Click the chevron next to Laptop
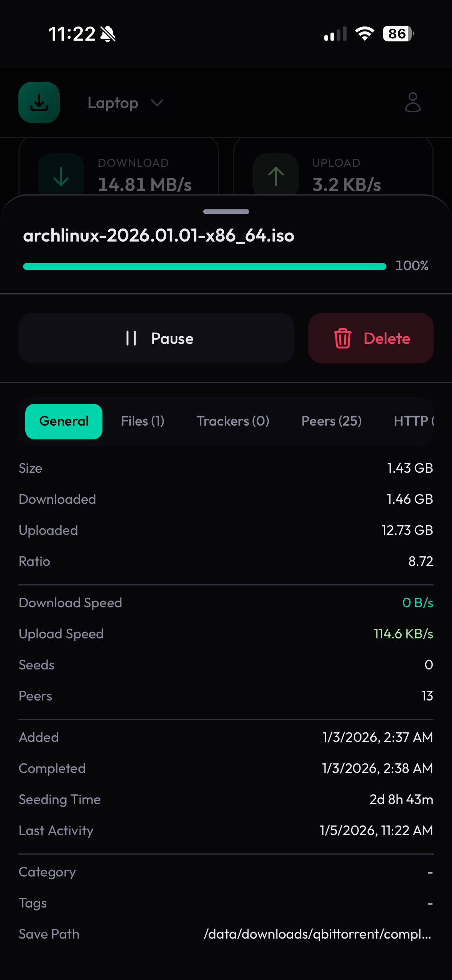Viewport: 452px width, 980px height. tap(157, 103)
